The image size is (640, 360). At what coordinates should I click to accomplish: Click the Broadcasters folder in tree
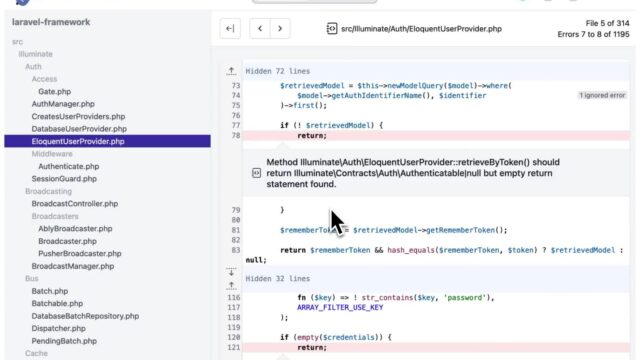click(x=55, y=216)
